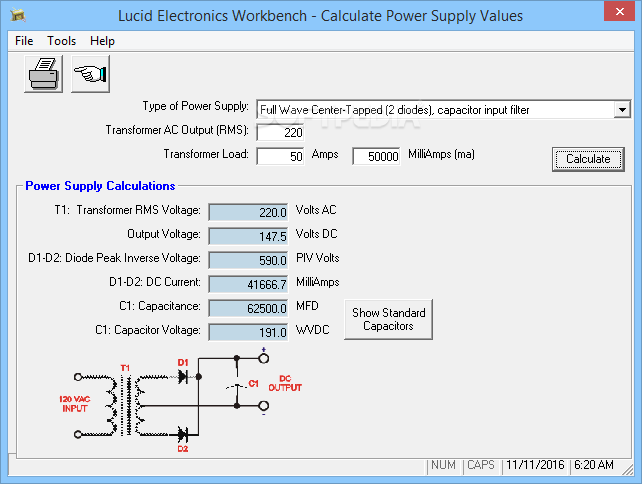Click the Transformer Load Amps field

[280, 156]
